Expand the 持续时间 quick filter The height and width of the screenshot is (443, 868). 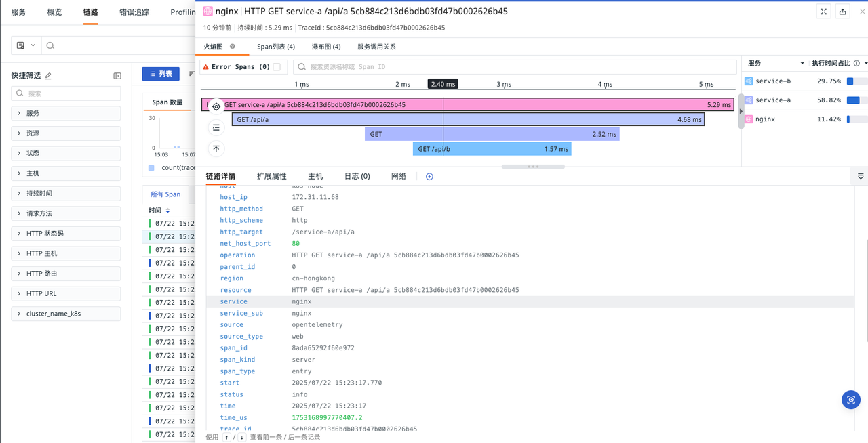click(x=66, y=193)
